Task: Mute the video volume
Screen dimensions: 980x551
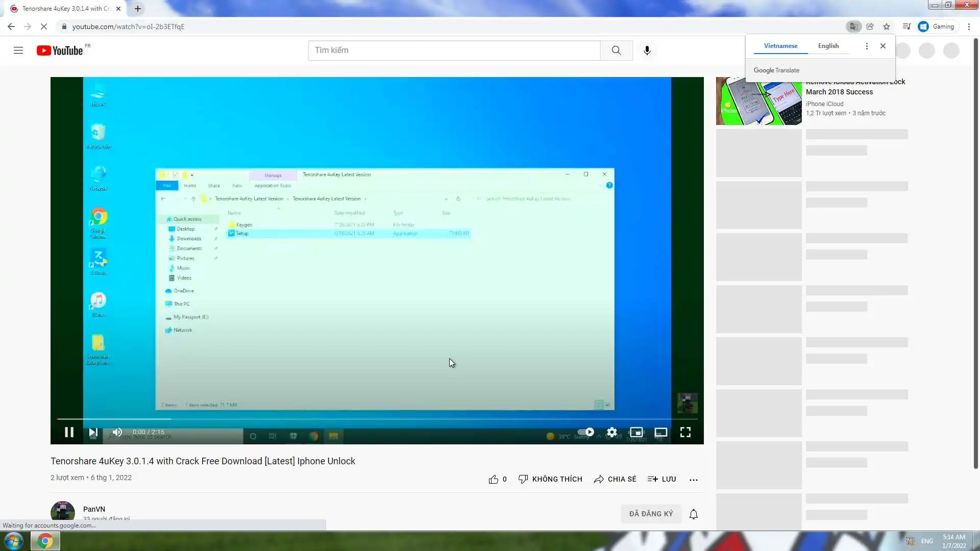Action: coord(117,433)
